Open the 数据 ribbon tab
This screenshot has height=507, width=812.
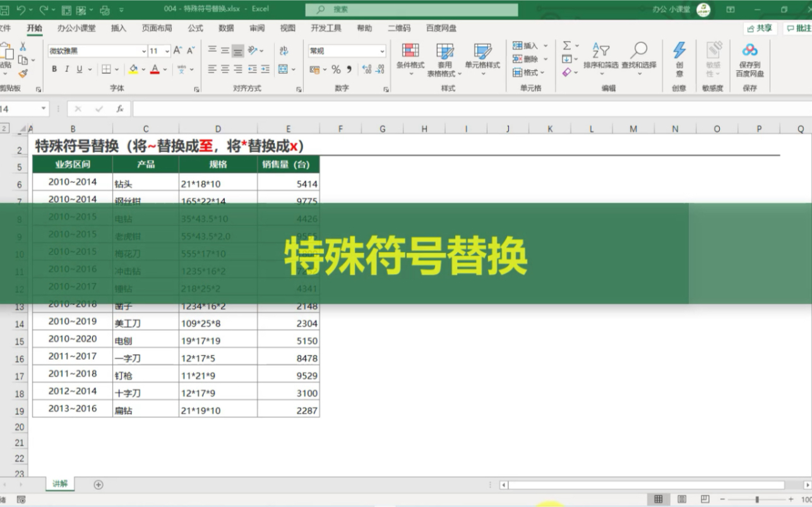226,28
